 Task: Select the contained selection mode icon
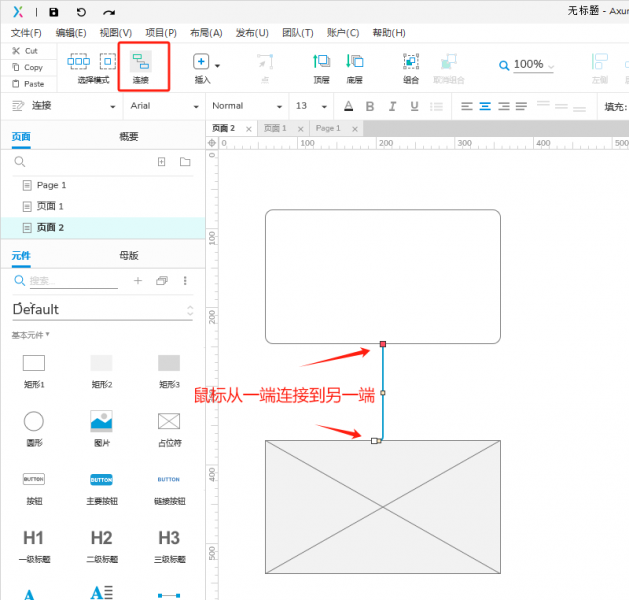(x=108, y=61)
